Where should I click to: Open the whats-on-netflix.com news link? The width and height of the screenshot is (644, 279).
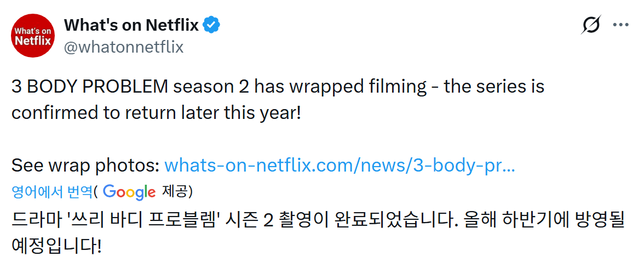pos(340,166)
